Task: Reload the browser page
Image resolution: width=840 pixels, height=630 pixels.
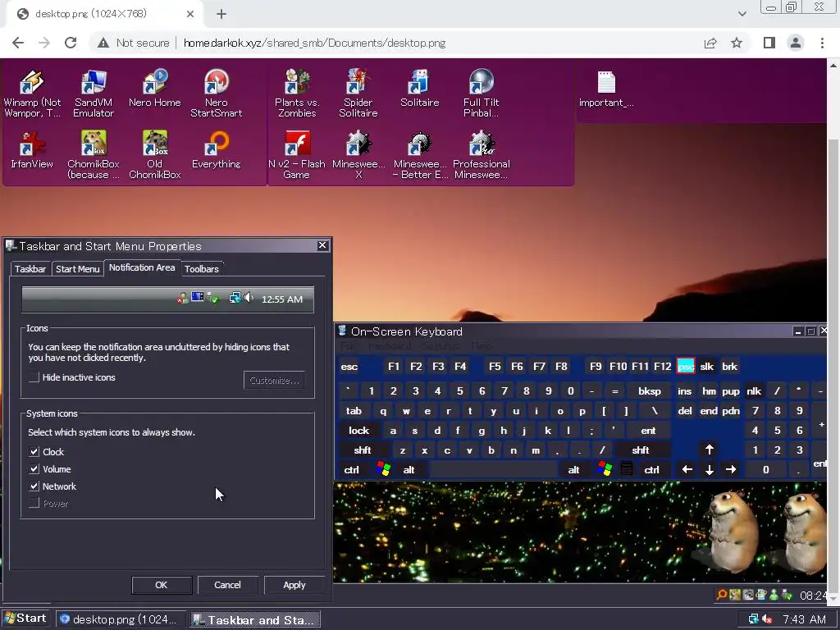Action: click(x=71, y=43)
